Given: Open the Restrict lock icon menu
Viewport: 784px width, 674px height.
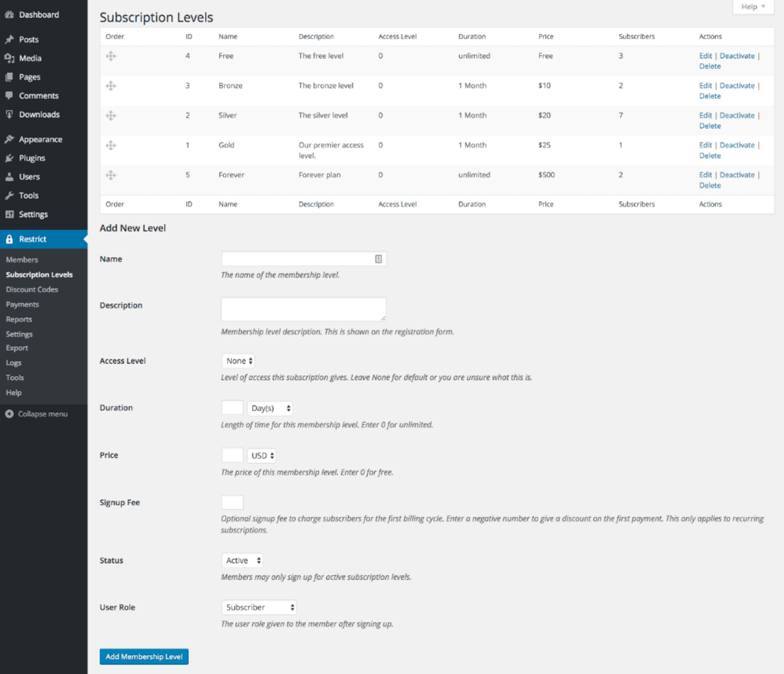Looking at the screenshot, I should point(10,239).
